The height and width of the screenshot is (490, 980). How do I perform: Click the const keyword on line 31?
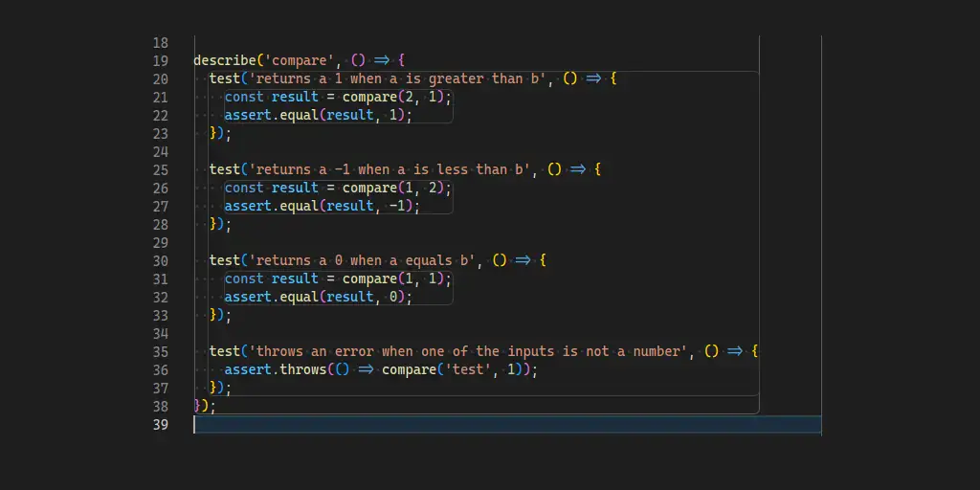click(x=244, y=278)
